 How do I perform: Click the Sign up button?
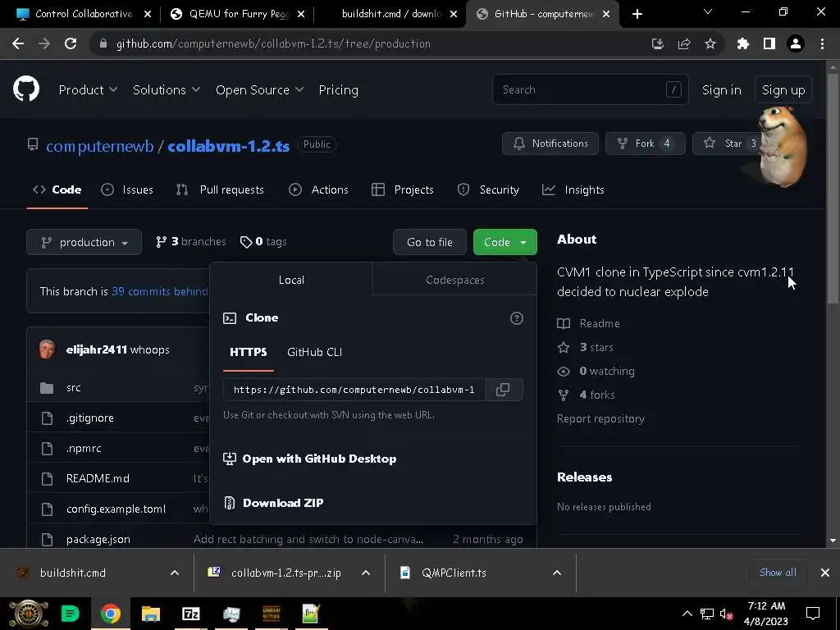783,90
